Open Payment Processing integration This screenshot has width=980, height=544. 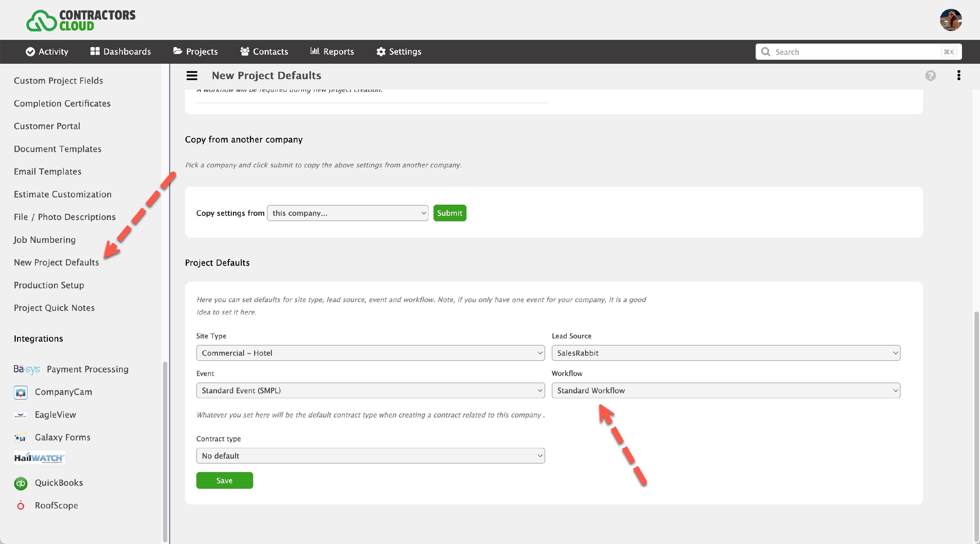(x=88, y=369)
